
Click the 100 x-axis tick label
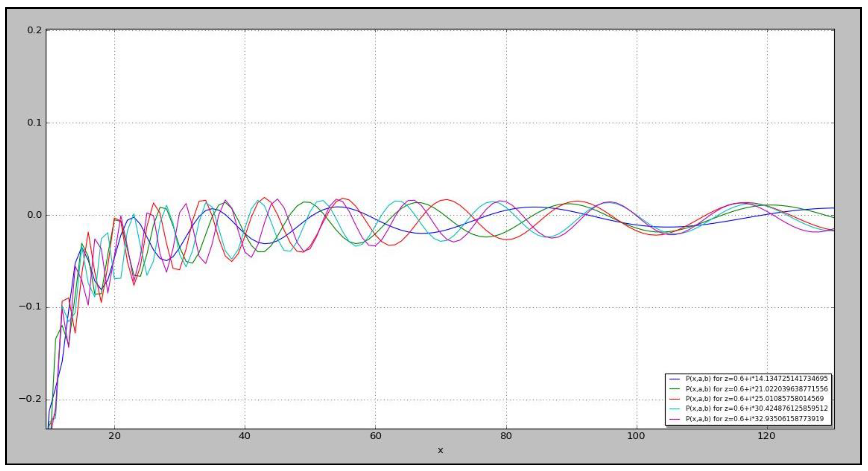click(x=636, y=436)
